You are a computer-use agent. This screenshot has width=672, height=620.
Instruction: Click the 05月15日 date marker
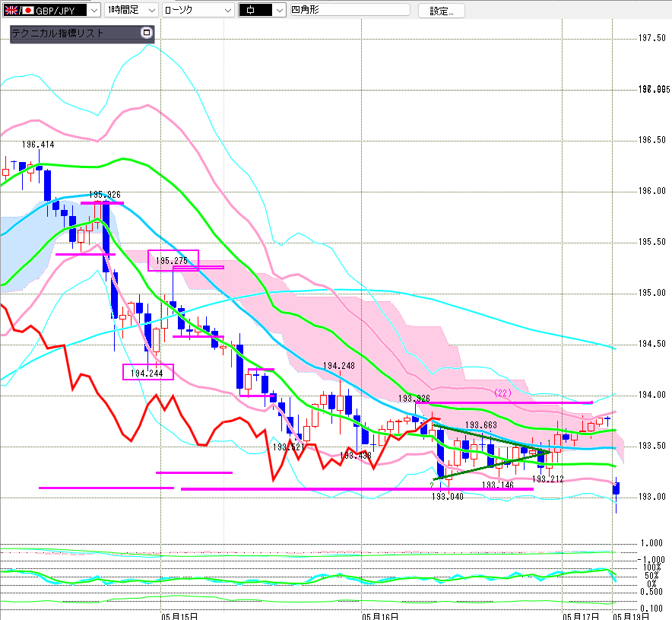180,614
